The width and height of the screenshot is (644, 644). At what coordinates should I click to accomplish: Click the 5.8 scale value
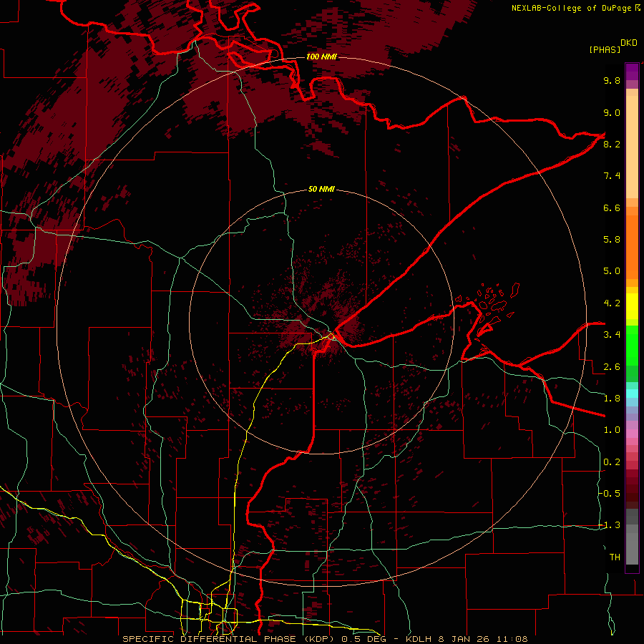612,240
